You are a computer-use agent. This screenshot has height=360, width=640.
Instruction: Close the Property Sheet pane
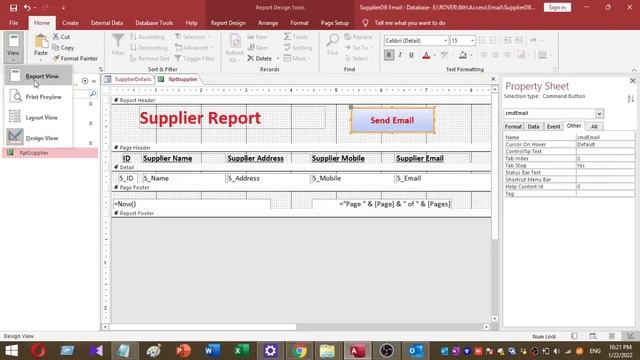[x=632, y=81]
